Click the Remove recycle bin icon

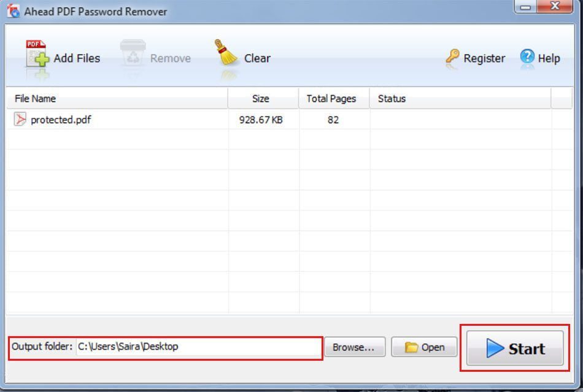point(133,52)
